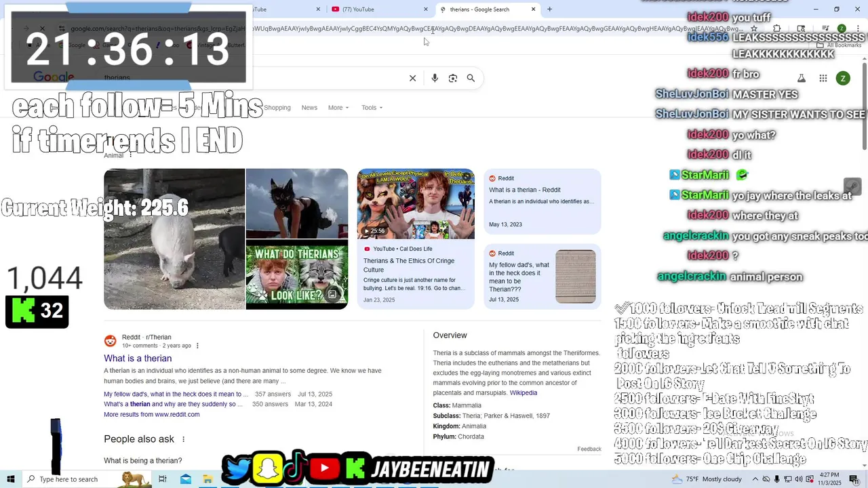This screenshot has height=488, width=868.
Task: Open 'What is a therian - Reddit' card
Action: 542,201
